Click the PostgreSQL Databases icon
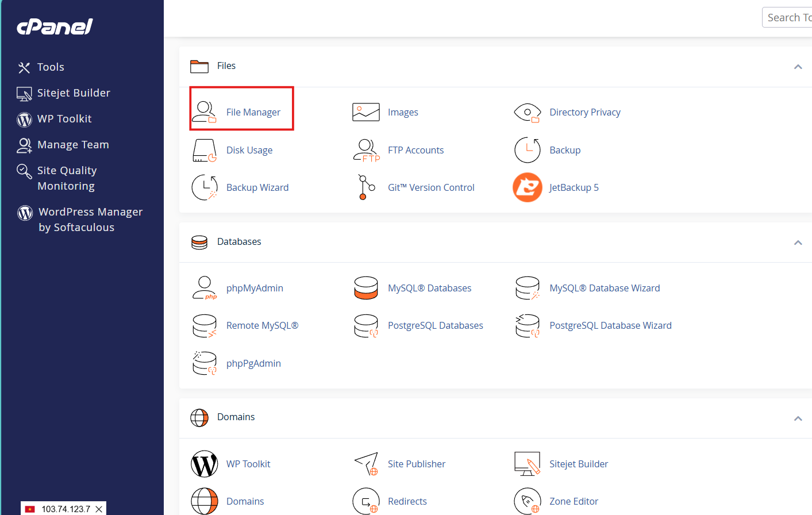812x515 pixels. [366, 326]
